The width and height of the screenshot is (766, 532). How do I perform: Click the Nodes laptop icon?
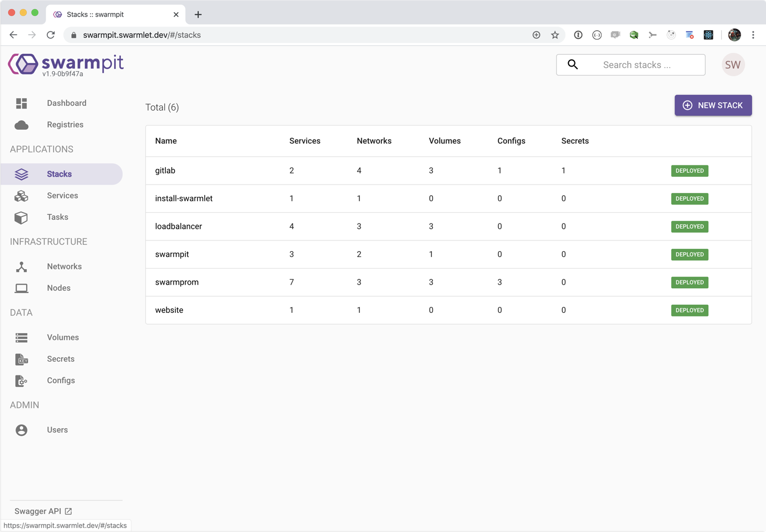coord(21,288)
